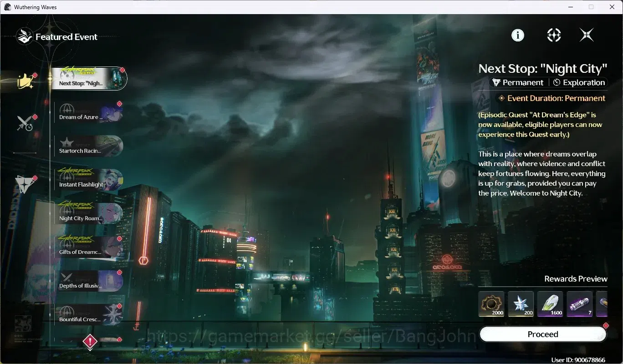Open the Startorch Racin... event entry

tap(89, 146)
